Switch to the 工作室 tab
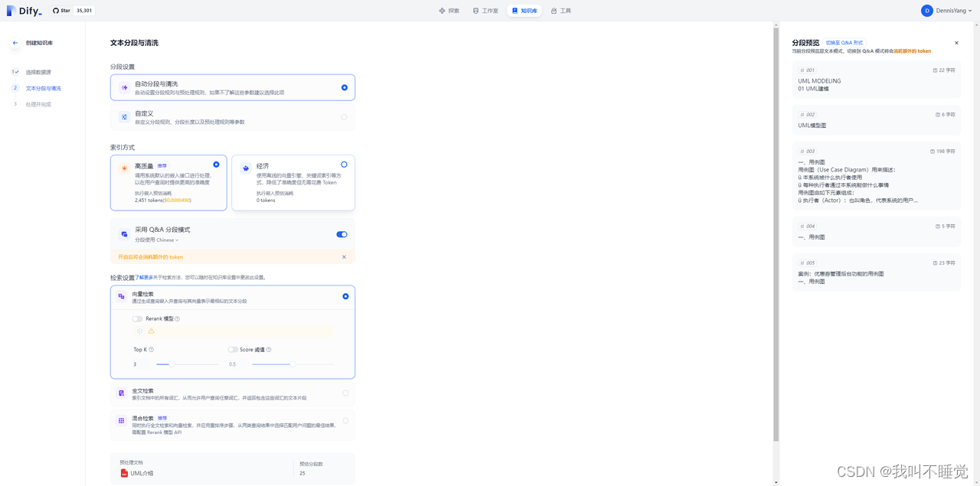Viewport: 980px width, 486px height. coord(485,11)
